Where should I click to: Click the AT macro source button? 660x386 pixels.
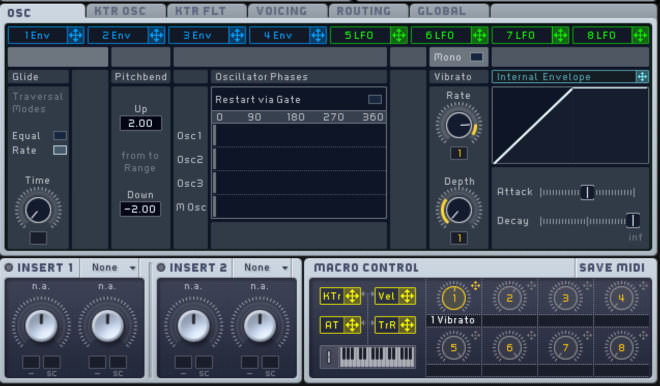340,325
